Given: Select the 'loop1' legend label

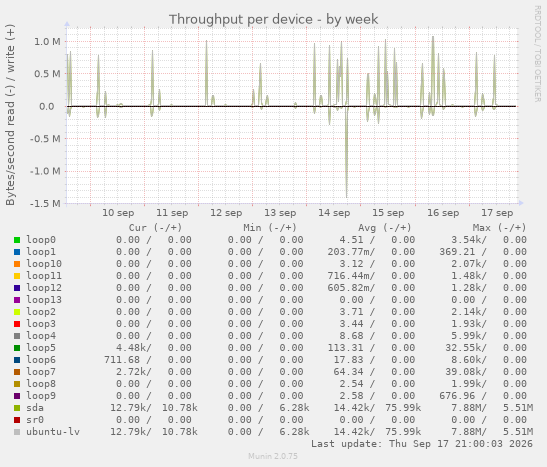Looking at the screenshot, I should pyautogui.click(x=41, y=252).
